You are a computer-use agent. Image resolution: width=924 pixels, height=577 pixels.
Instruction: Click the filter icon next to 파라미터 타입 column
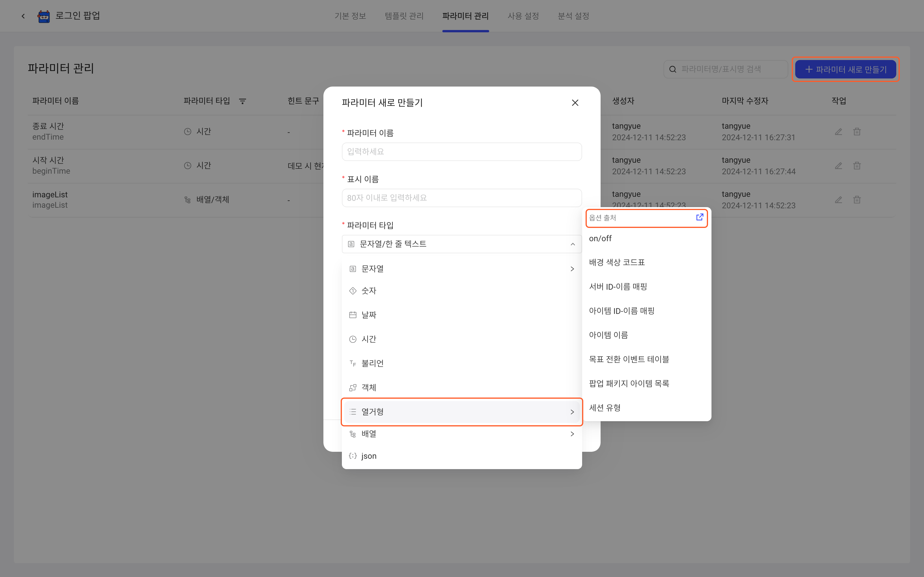click(x=243, y=101)
